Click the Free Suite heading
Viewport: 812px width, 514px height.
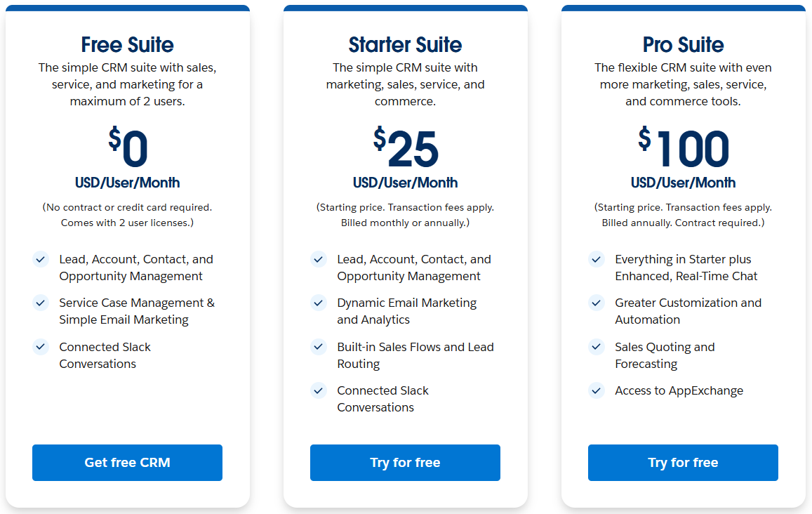click(x=127, y=45)
